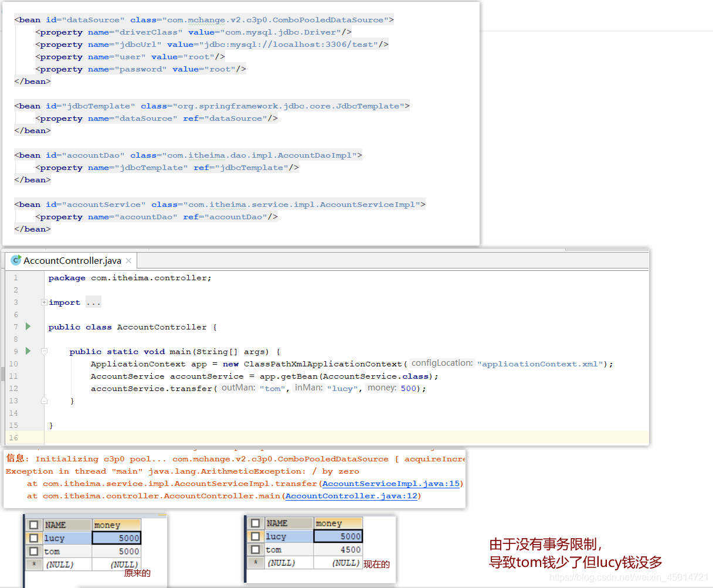Viewport: 713px width, 588px height.
Task: Click the package com.itheima.controller line
Action: click(130, 278)
